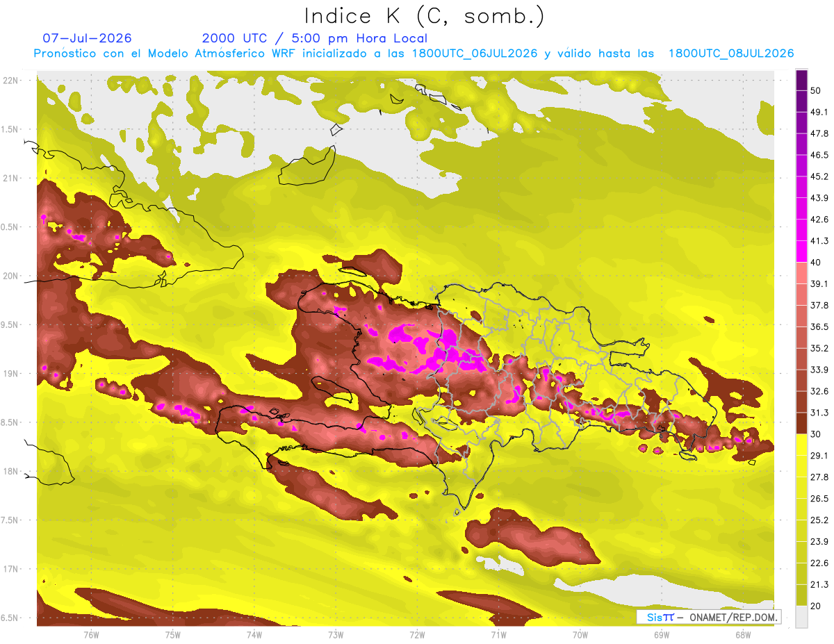Image resolution: width=834 pixels, height=644 pixels.
Task: Click the colorbar label "35.2"
Action: 819,348
